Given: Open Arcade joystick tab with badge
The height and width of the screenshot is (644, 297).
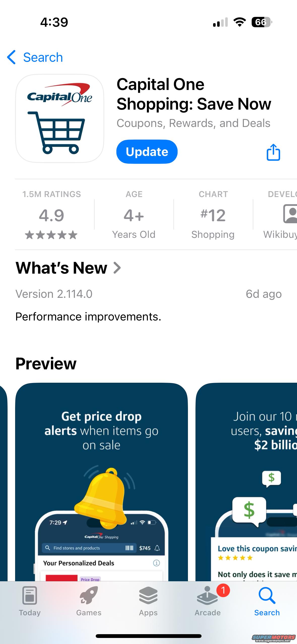Looking at the screenshot, I should tap(208, 595).
